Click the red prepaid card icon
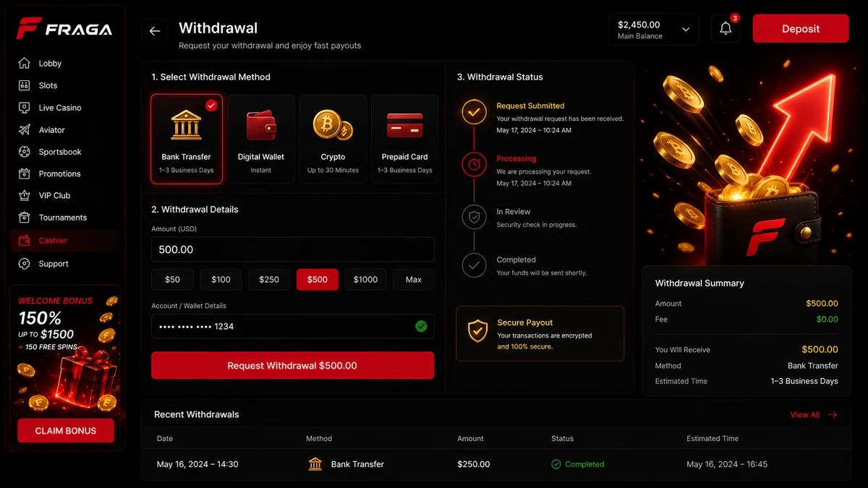868x488 pixels. point(404,126)
